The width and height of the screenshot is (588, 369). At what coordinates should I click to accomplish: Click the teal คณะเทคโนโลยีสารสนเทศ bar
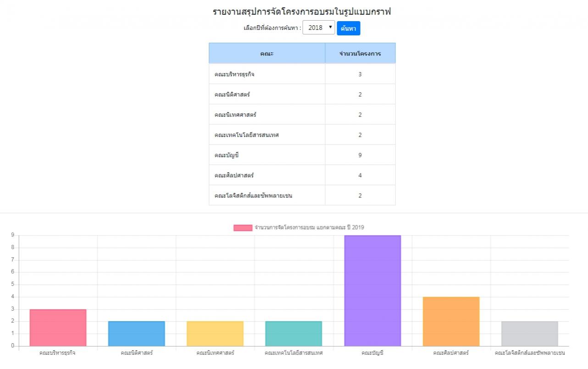[x=294, y=334]
